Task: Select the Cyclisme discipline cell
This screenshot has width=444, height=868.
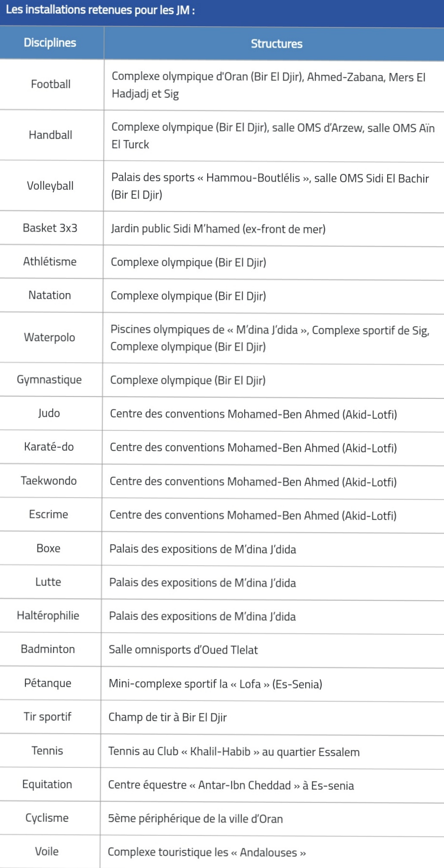Action: point(47,818)
